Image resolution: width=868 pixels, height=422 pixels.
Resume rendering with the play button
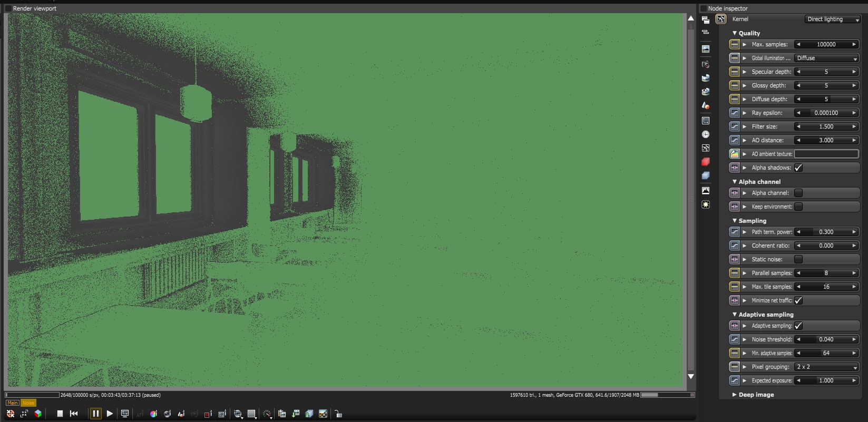tap(110, 414)
